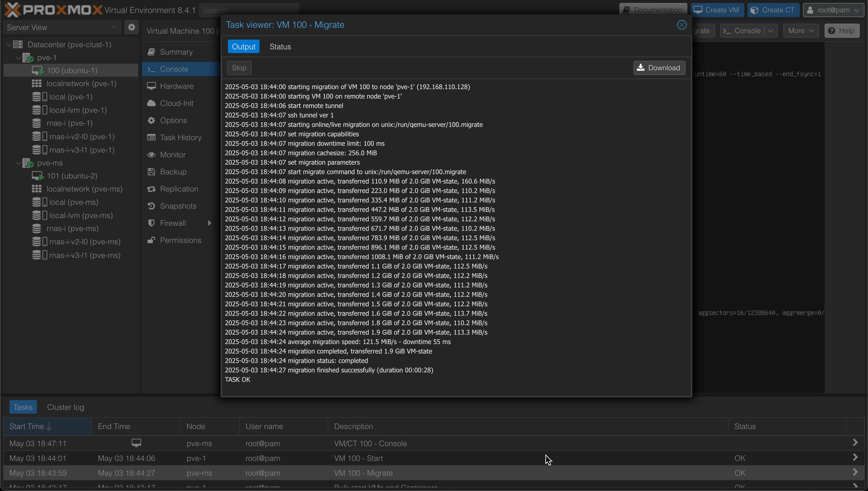Select the Tasks tab
Screen dimensions: 868x491
coord(23,407)
